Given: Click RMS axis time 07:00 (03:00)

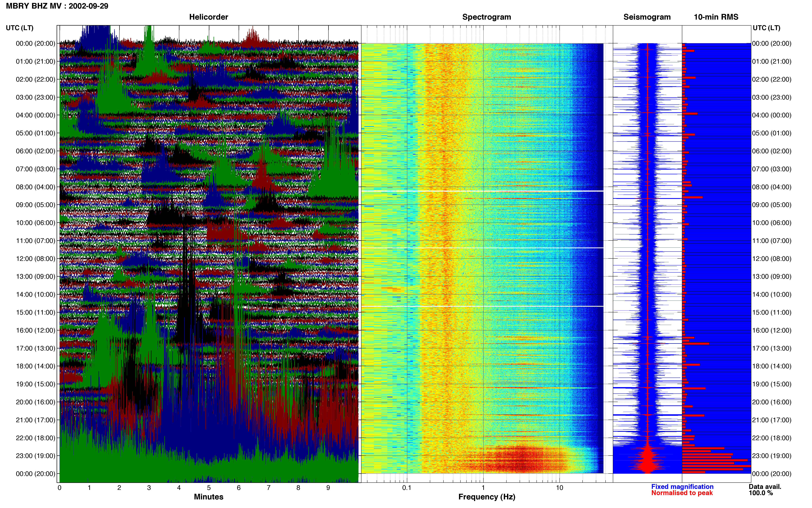Looking at the screenshot, I should [772, 169].
